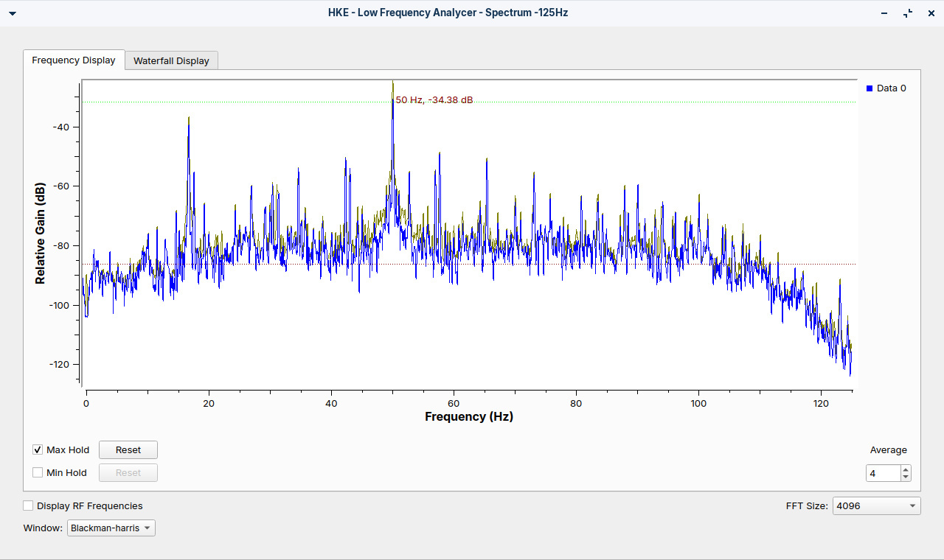Click the Frequency (Hz) axis title
Screen dimensions: 944x560
pos(468,417)
